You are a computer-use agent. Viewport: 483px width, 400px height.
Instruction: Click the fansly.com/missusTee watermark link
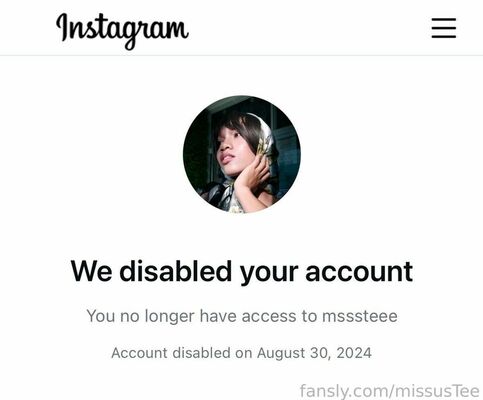pyautogui.click(x=390, y=391)
